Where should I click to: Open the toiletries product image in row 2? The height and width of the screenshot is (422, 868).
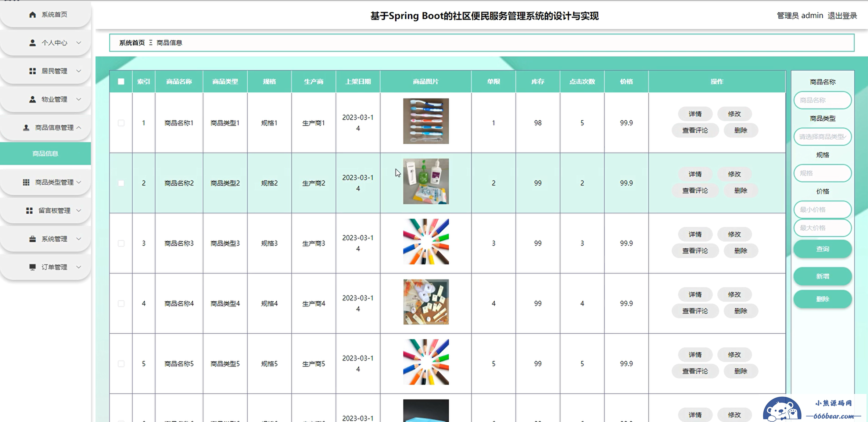[x=426, y=181]
